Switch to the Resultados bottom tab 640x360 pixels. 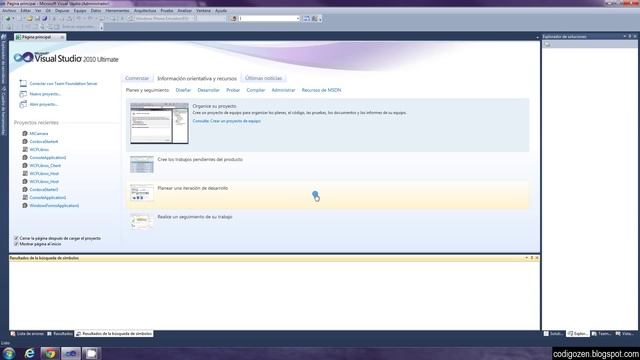(60, 334)
